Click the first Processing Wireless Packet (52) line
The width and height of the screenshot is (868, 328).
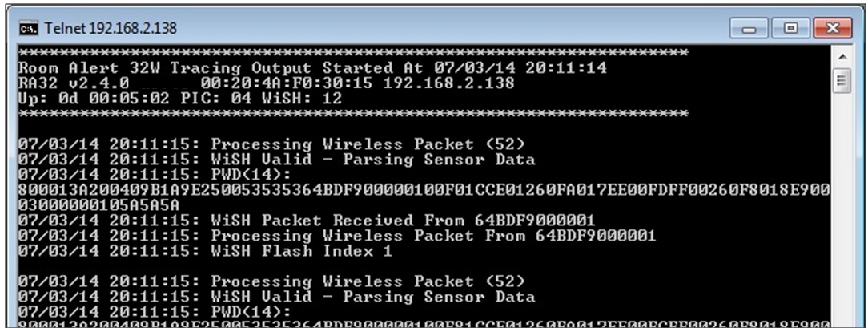pos(271,144)
